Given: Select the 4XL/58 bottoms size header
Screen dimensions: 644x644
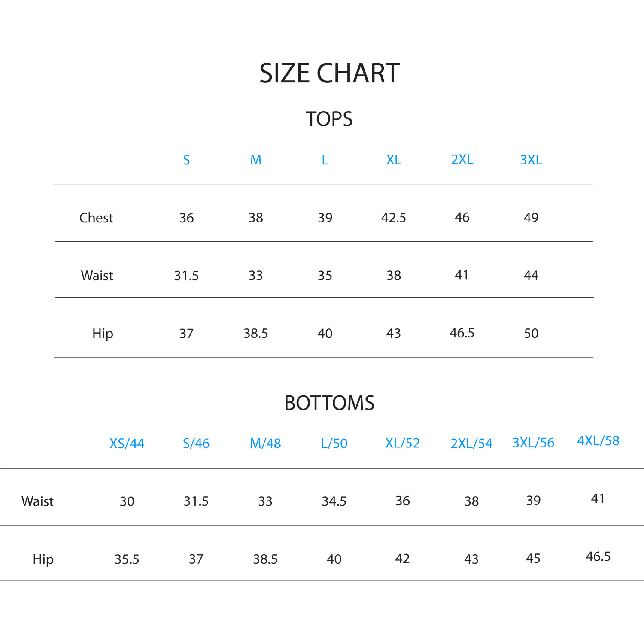Looking at the screenshot, I should [598, 441].
